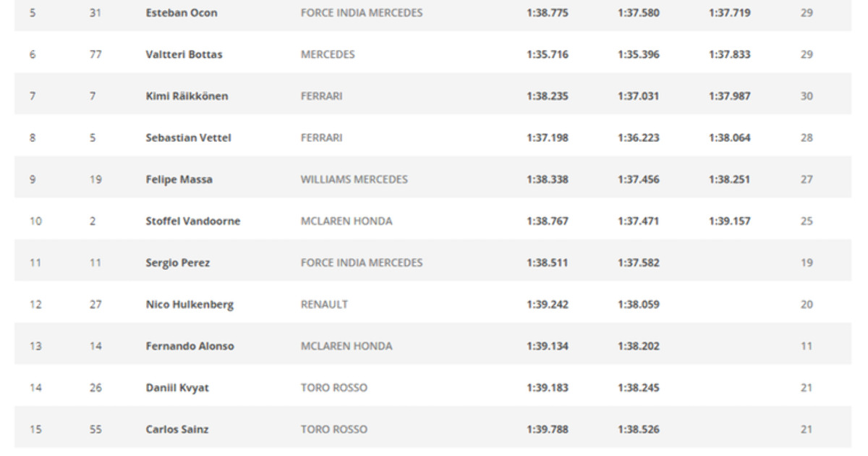Select Valtteri Bottas in the results table

tap(184, 54)
